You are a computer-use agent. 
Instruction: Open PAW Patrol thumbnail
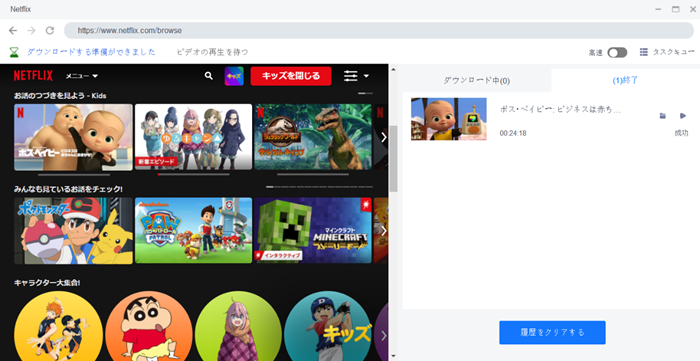coord(193,231)
